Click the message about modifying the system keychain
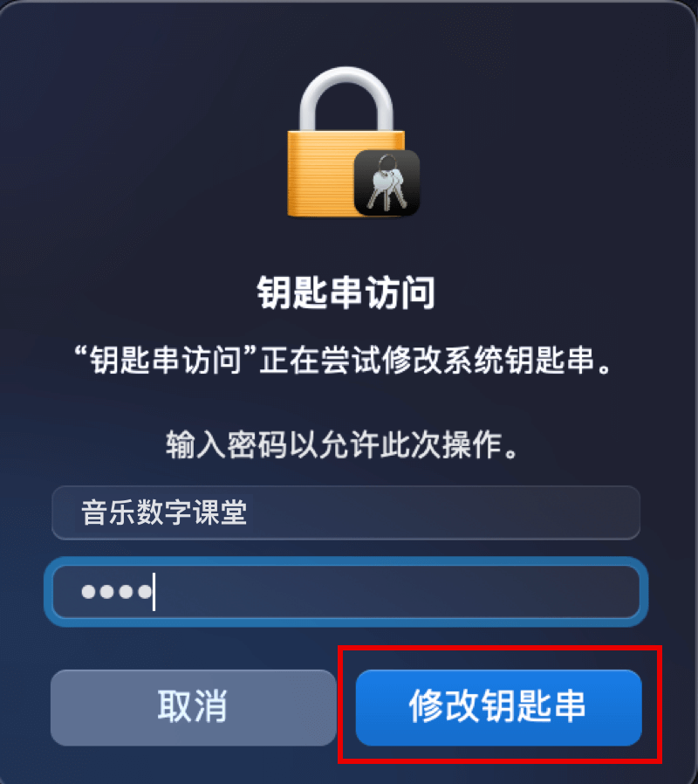This screenshot has width=698, height=784. [344, 360]
